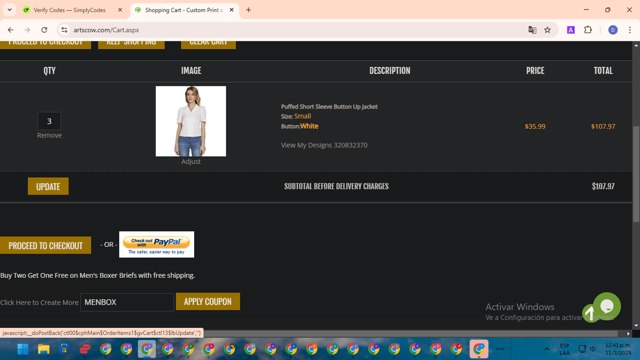Go back to the previous page
Screen dimensions: 640x360
[x=11, y=30]
